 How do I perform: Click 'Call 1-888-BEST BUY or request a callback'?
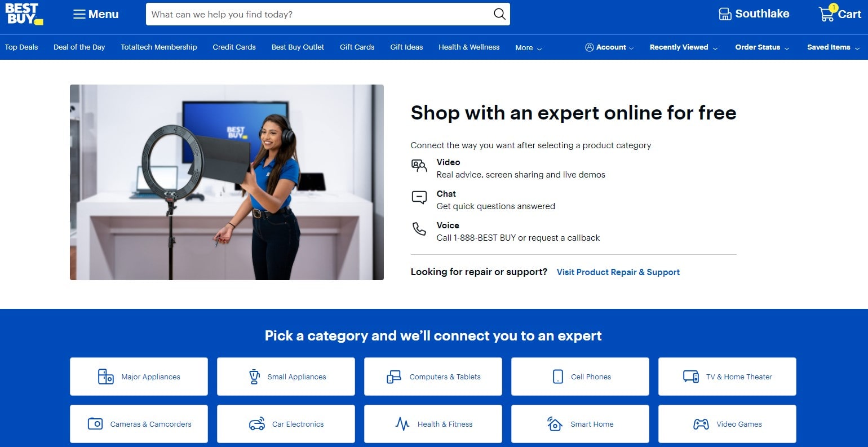click(518, 238)
